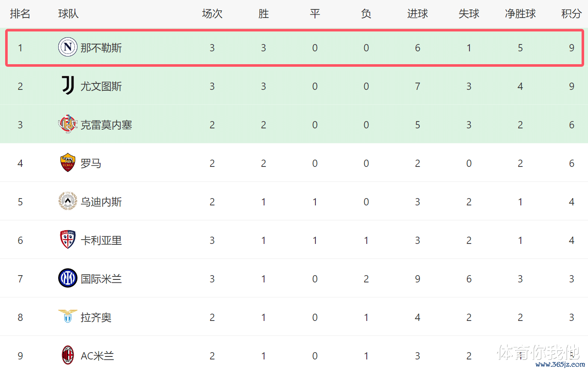Screen dimensions: 588x371
Task: Click the 排名 column header
Action: [20, 14]
